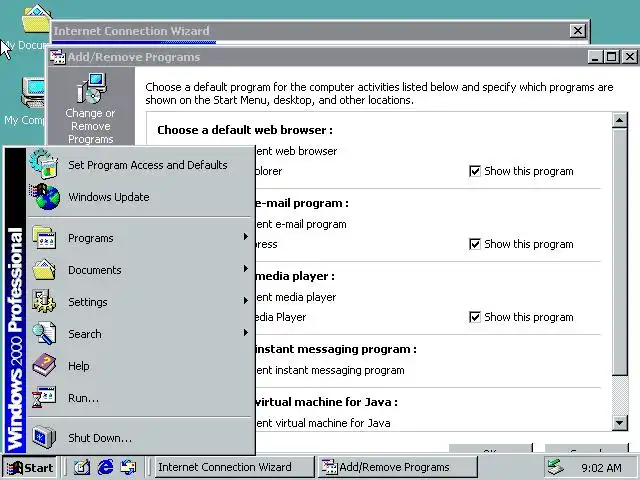Click the Internet Connection Wizard title bar
Image resolution: width=640 pixels, height=480 pixels.
[310, 31]
